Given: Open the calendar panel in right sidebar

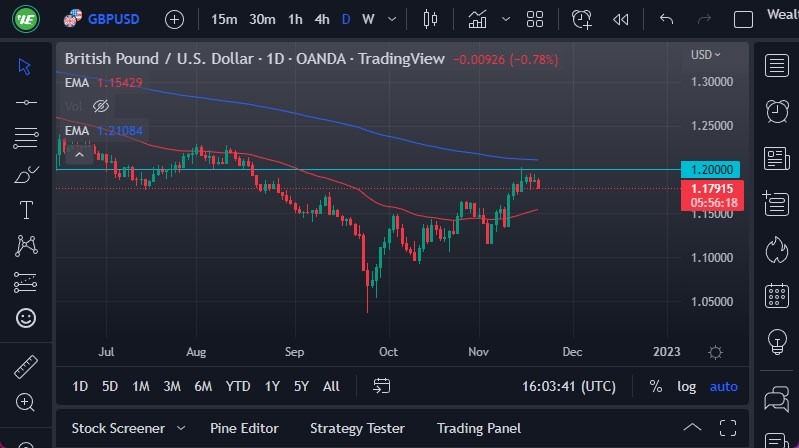Looking at the screenshot, I should (776, 296).
